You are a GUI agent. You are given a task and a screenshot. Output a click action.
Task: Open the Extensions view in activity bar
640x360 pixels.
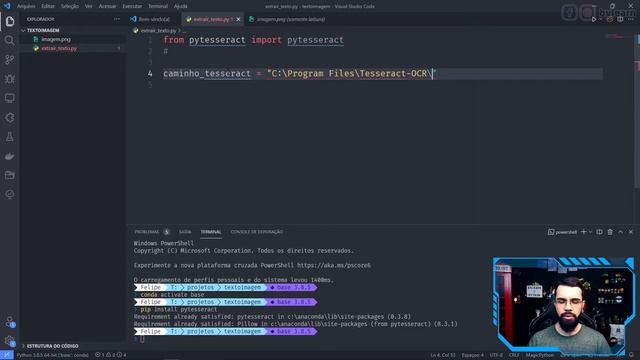(x=10, y=118)
